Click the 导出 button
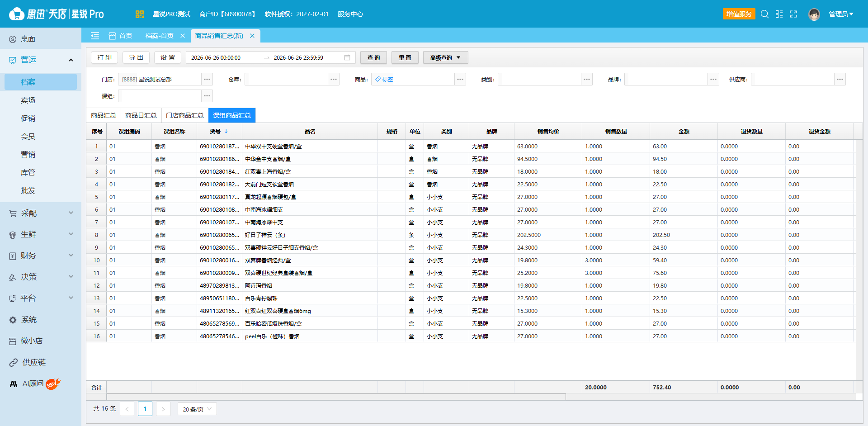Screen dimensions: 868x426 pyautogui.click(x=136, y=57)
